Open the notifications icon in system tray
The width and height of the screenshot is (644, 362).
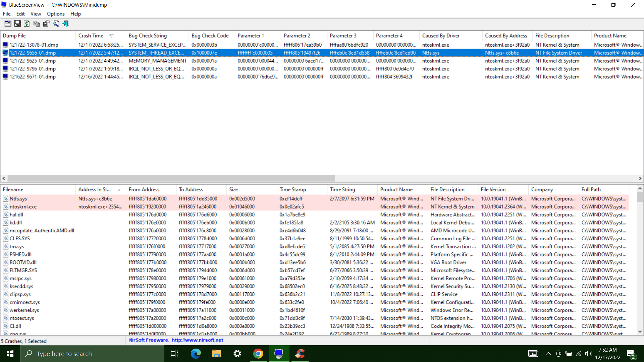[x=632, y=354]
